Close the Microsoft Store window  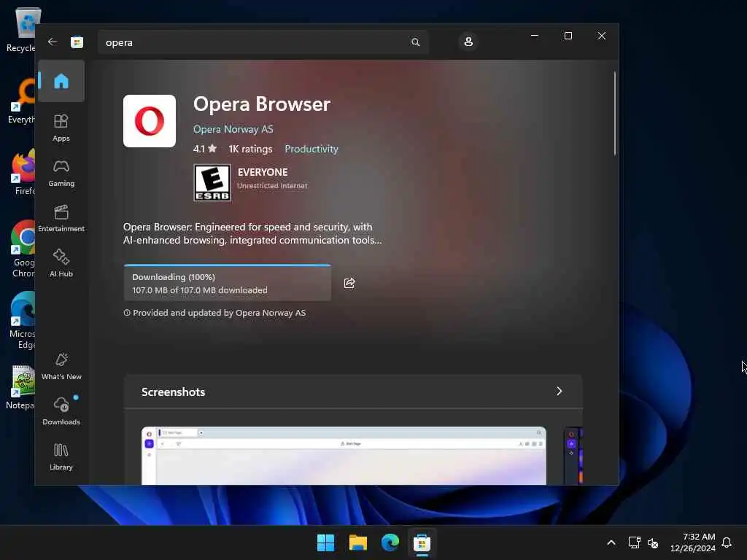point(602,36)
